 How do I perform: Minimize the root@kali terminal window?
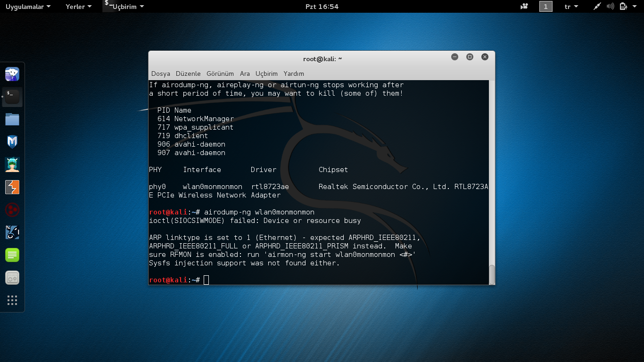coord(454,57)
